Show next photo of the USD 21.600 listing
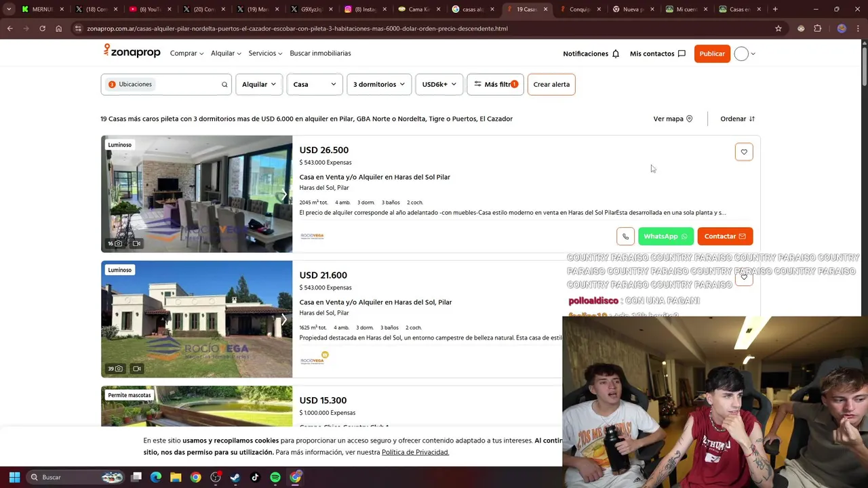Screen dimensions: 868x488 pos(284,319)
